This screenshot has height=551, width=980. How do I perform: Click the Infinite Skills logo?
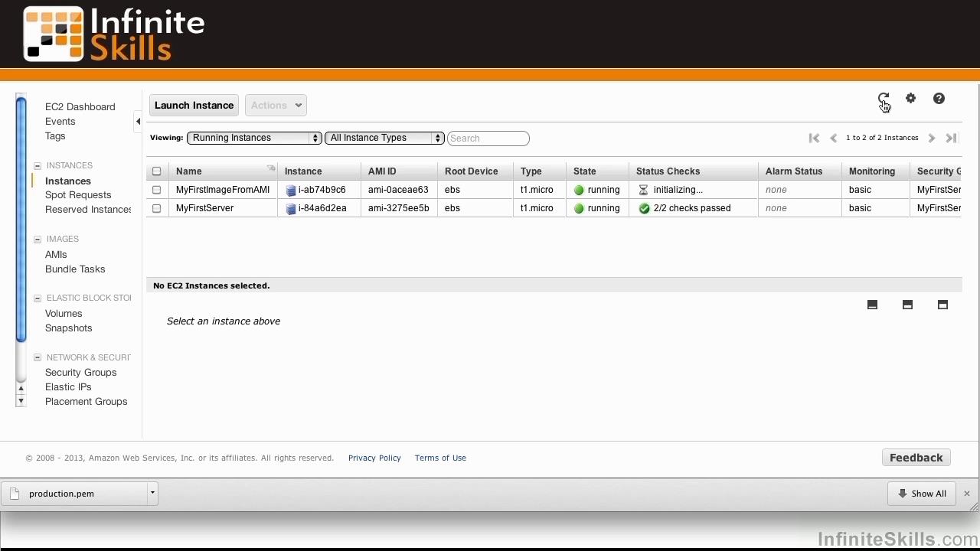pyautogui.click(x=114, y=34)
